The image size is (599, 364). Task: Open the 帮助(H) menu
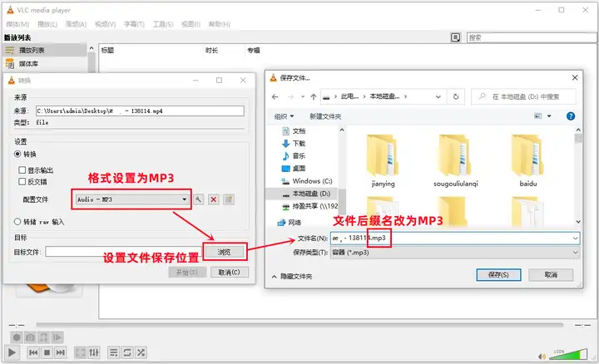[220, 24]
